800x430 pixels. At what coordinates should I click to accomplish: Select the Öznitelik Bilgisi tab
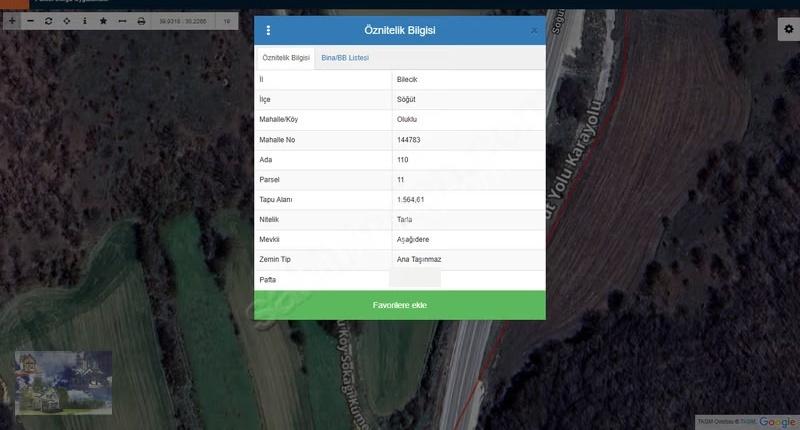[x=286, y=58]
